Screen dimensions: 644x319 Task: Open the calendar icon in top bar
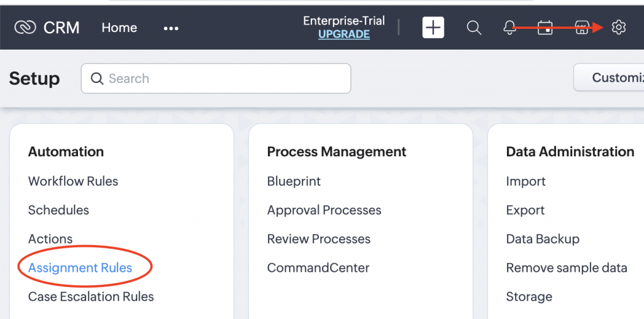(x=545, y=28)
